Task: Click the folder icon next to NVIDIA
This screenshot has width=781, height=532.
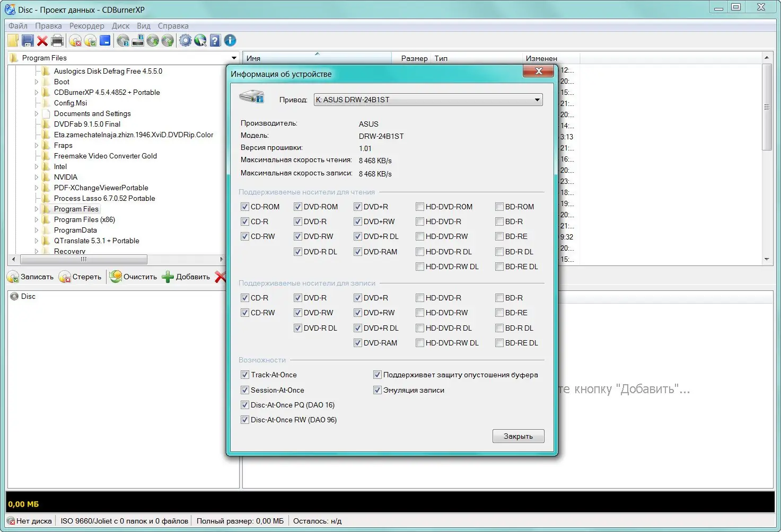Action: 47,177
